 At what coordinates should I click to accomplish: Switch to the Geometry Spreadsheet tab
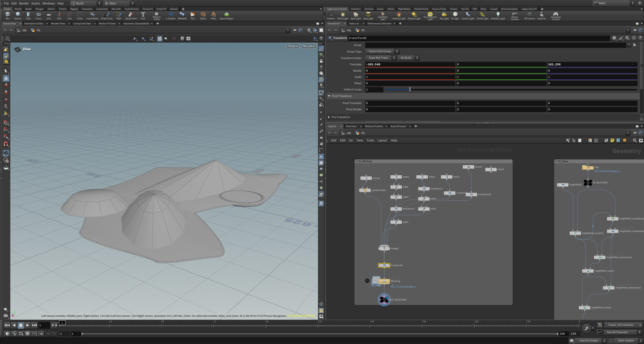pyautogui.click(x=136, y=24)
